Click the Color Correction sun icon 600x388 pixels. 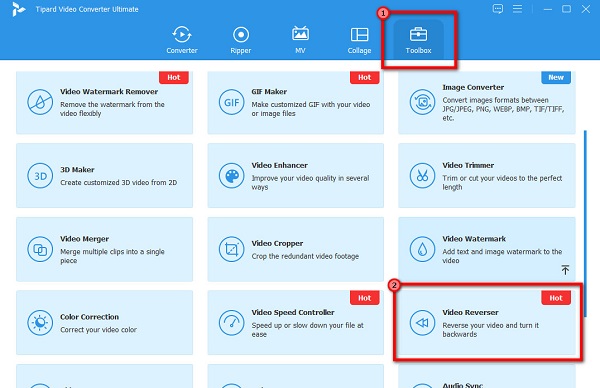40,323
